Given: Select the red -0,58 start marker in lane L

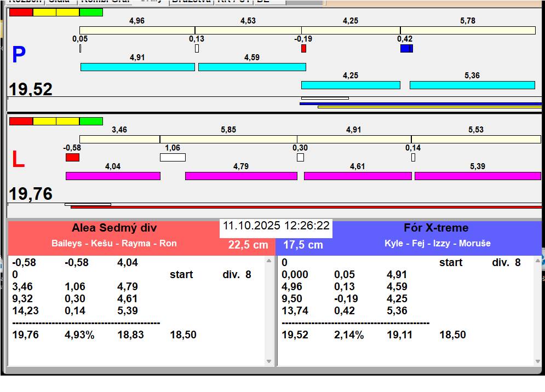Looking at the screenshot, I should tap(72, 157).
